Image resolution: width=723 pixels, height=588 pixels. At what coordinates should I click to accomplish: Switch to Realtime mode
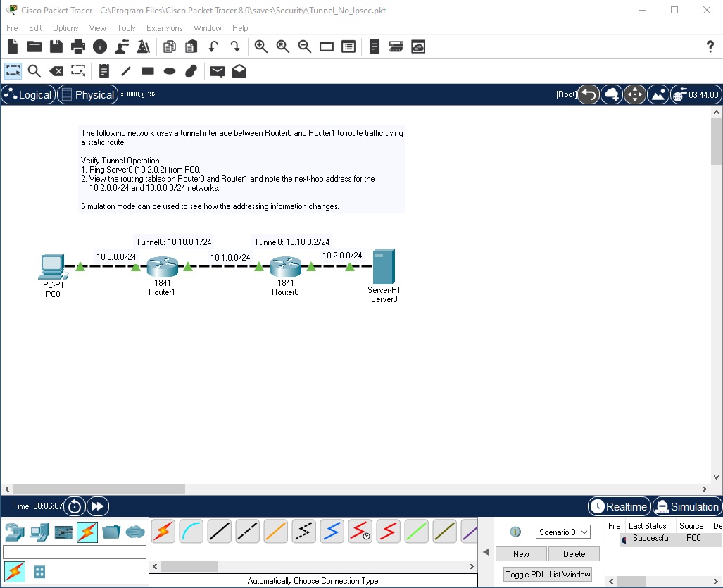(x=620, y=506)
